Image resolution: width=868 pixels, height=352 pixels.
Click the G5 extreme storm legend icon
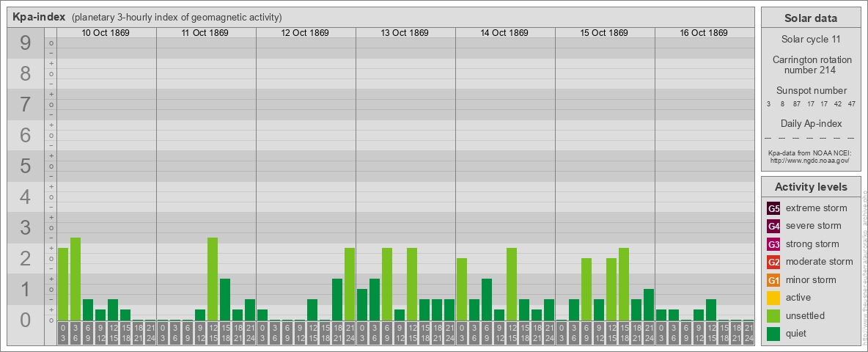pos(773,209)
